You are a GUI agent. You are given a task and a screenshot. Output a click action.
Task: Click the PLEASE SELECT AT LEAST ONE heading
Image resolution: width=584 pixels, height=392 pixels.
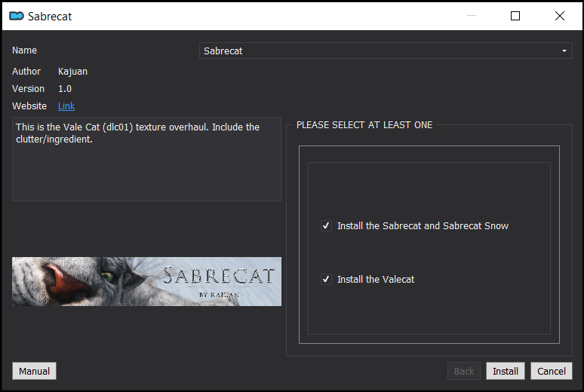click(364, 125)
